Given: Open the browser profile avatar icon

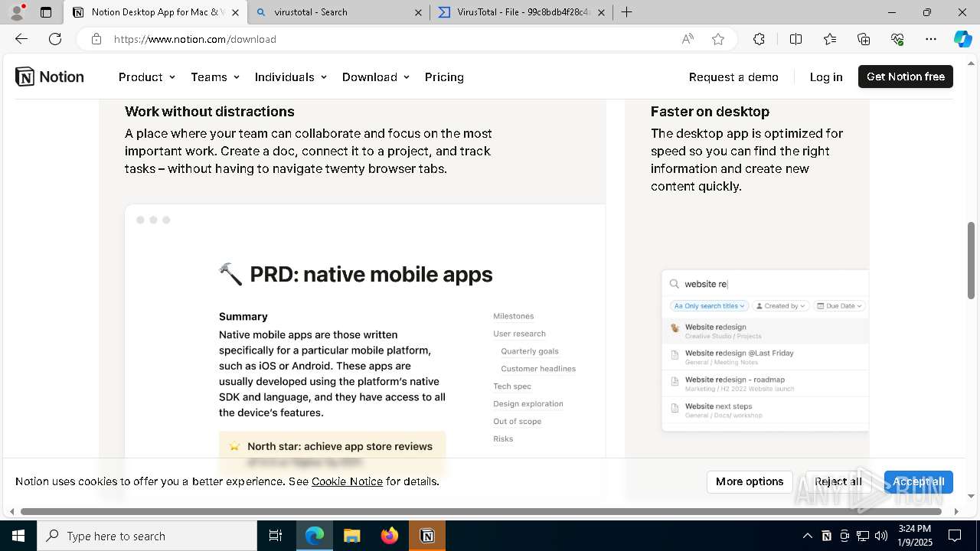Looking at the screenshot, I should (17, 11).
